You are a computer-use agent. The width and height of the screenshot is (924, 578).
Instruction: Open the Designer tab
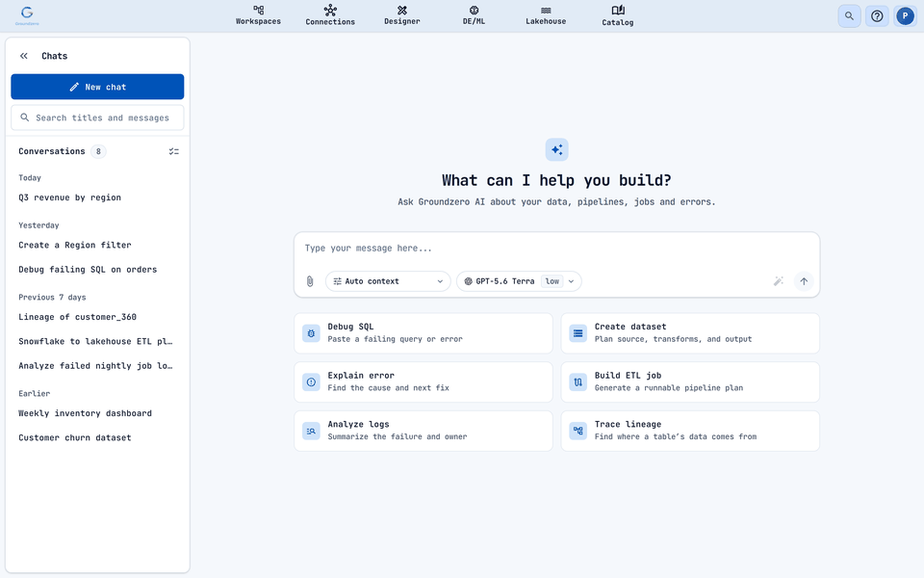point(402,15)
